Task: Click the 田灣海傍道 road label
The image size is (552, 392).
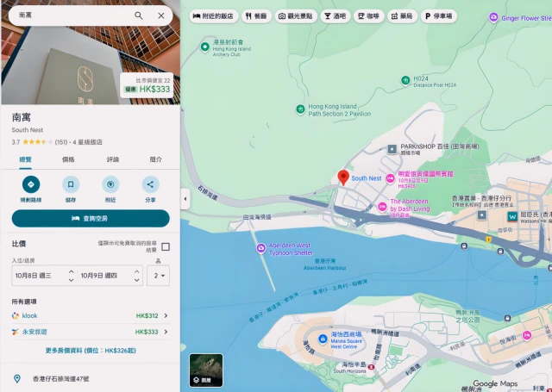Action: (257, 217)
